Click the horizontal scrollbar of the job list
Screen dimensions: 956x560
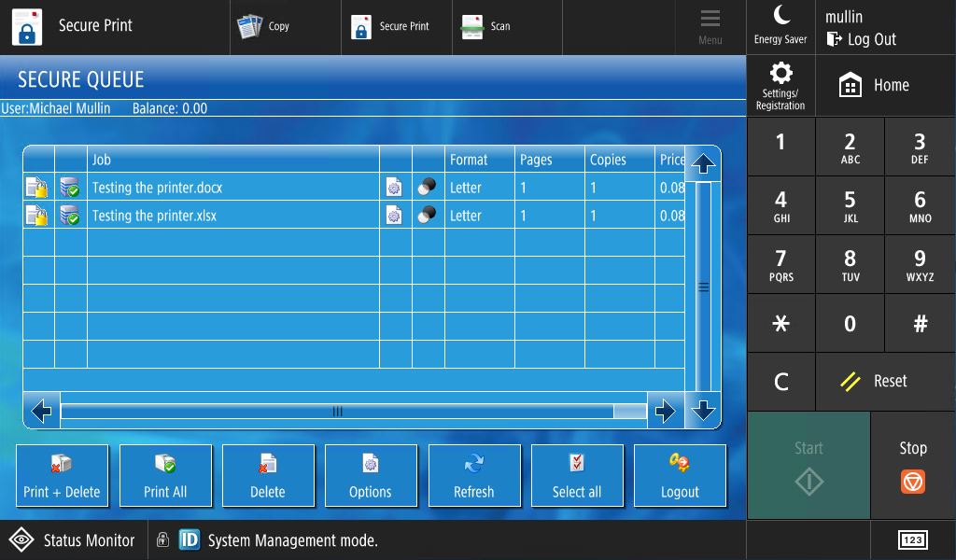[338, 412]
